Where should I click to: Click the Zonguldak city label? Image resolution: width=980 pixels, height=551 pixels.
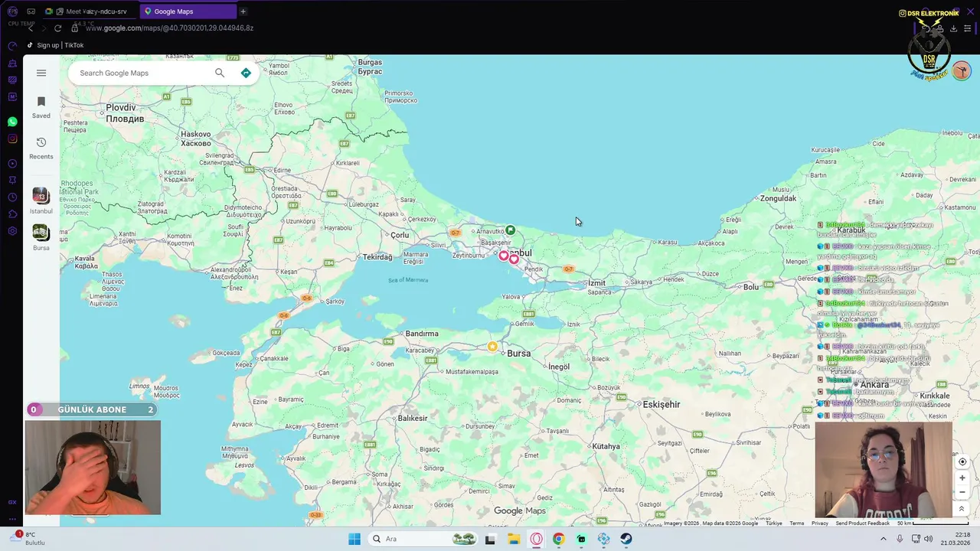click(778, 198)
